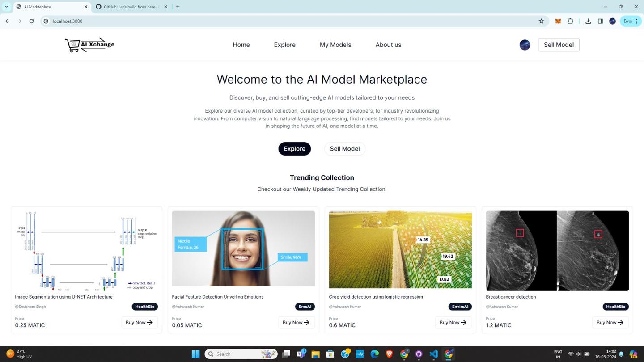Toggle the Chrome side panel icon
The width and height of the screenshot is (644, 362).
[600, 21]
